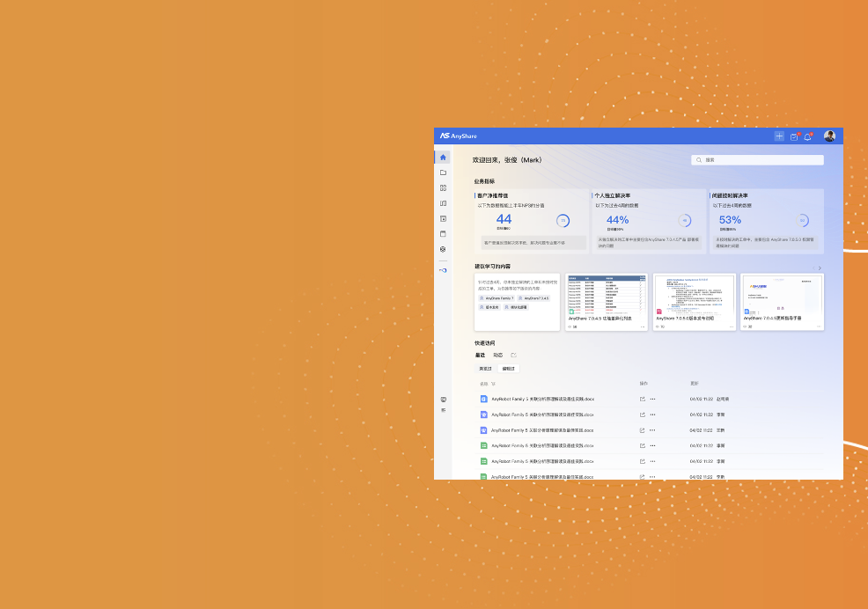Viewport: 868px width, 609px height.
Task: Open the cube icon in the sidebar
Action: point(443,249)
